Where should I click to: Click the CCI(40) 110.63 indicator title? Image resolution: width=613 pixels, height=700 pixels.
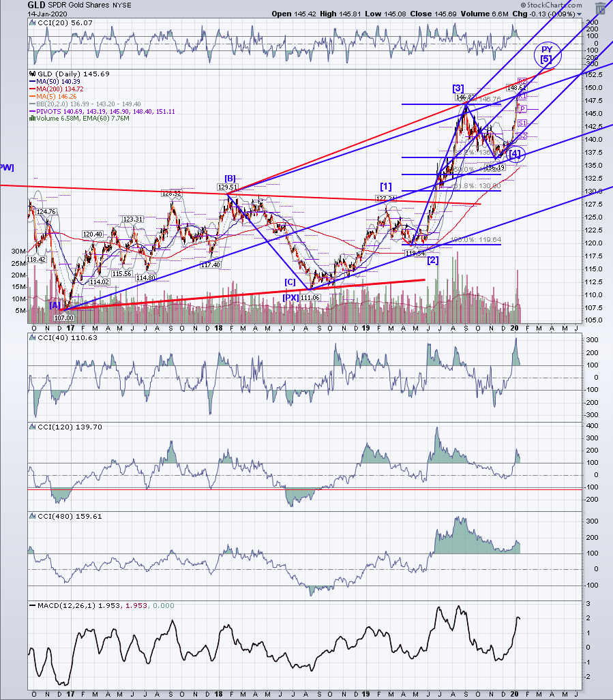[x=68, y=338]
